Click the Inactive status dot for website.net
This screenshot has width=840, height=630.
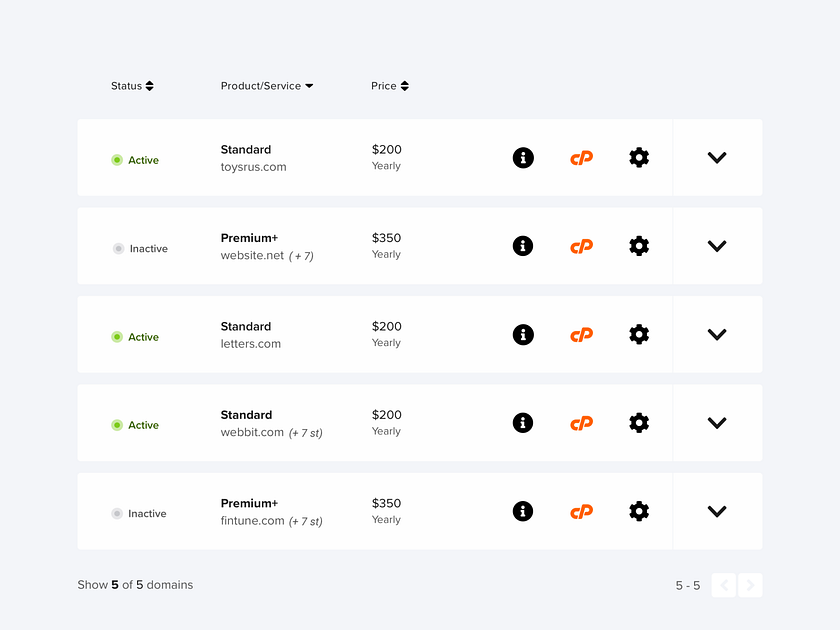117,248
